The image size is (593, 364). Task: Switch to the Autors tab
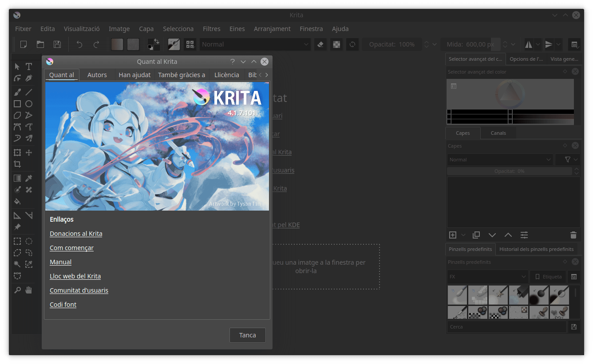point(97,75)
